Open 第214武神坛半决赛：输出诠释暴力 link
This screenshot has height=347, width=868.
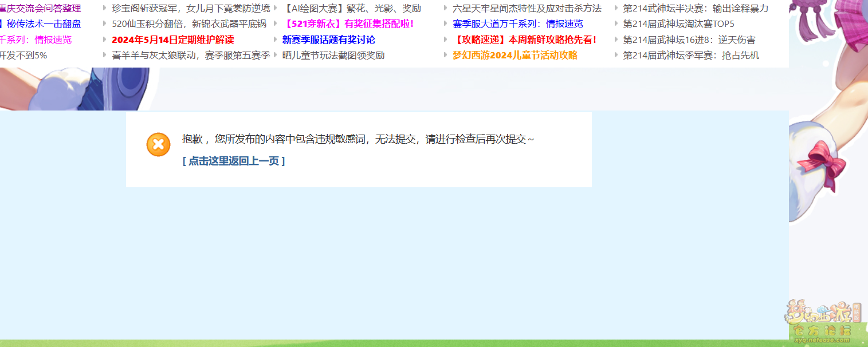[x=695, y=9]
